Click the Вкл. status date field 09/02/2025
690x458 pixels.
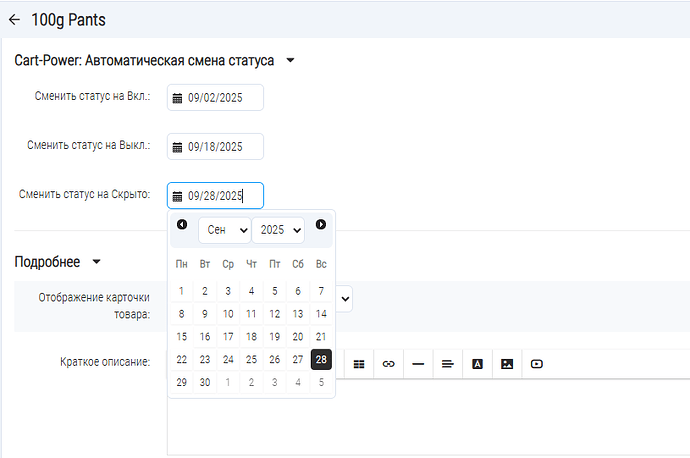[215, 98]
